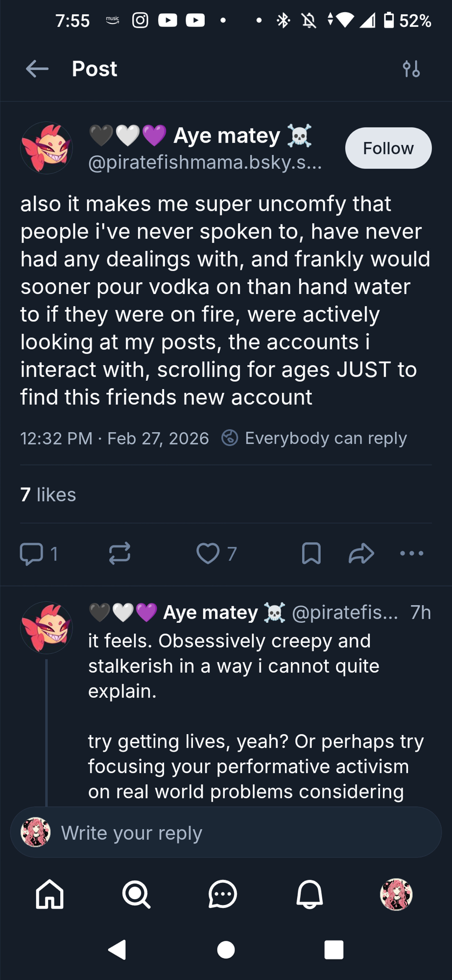452x980 pixels.
Task: Open thread display settings icon
Action: click(411, 69)
